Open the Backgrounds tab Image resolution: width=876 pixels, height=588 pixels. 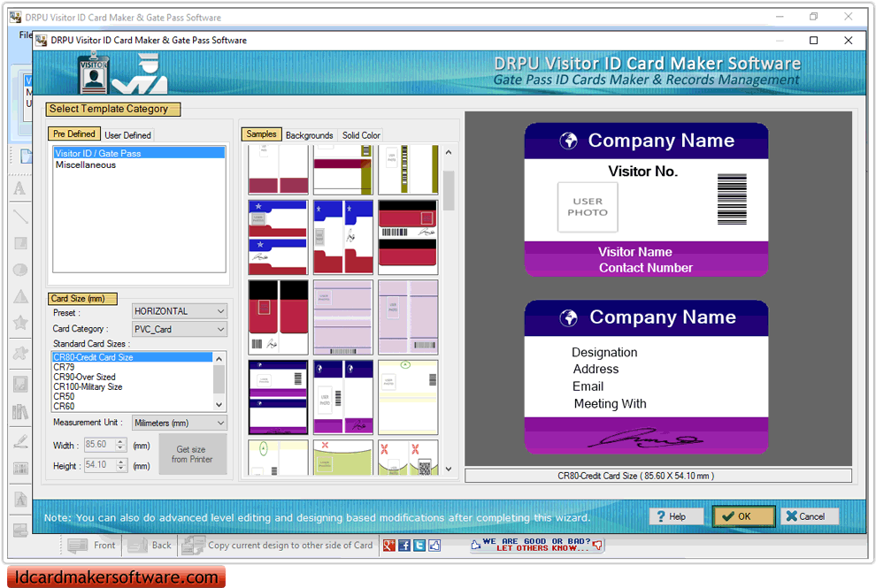tap(309, 135)
